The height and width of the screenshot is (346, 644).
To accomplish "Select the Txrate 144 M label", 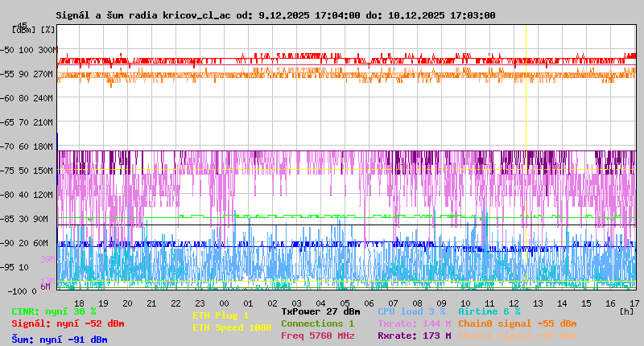I will pyautogui.click(x=414, y=323).
